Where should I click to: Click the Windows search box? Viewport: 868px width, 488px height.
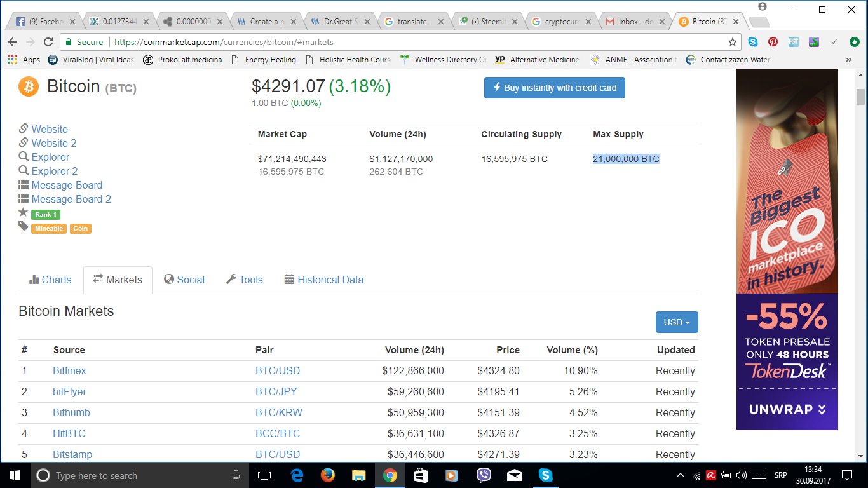[x=139, y=475]
